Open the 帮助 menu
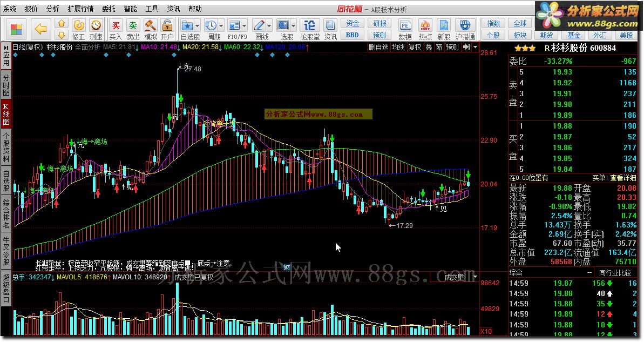Image resolution: width=644 pixels, height=342 pixels. coord(195,9)
